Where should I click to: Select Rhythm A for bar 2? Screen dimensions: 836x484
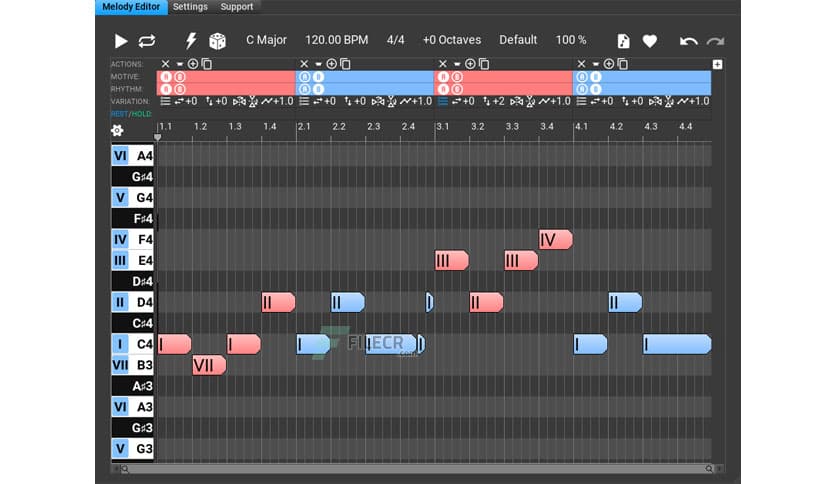pyautogui.click(x=304, y=89)
